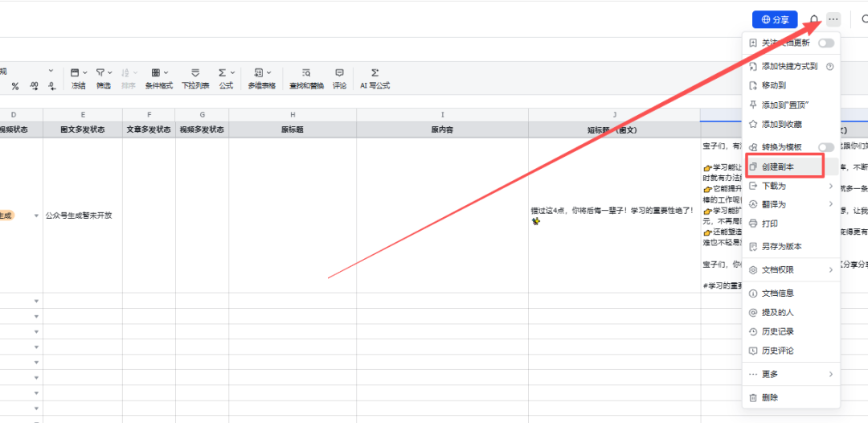Screen dimensions: 868x423
Task: Click the 条件格式 conditional format icon
Action: point(156,72)
